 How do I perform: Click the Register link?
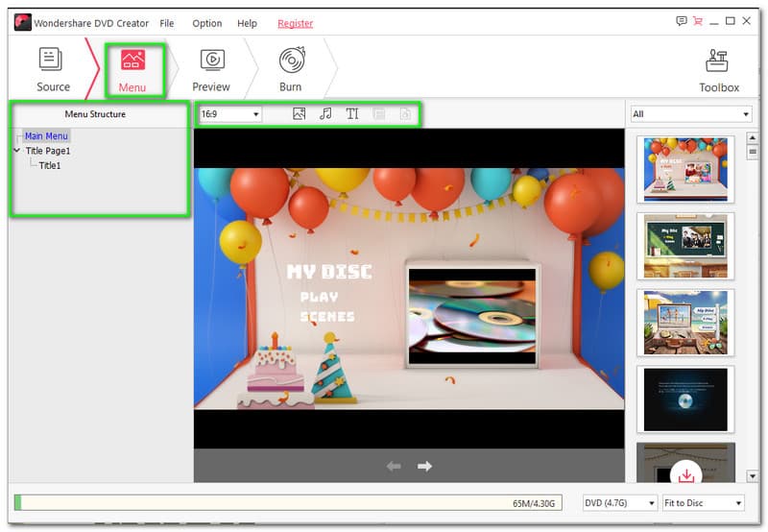[x=295, y=23]
